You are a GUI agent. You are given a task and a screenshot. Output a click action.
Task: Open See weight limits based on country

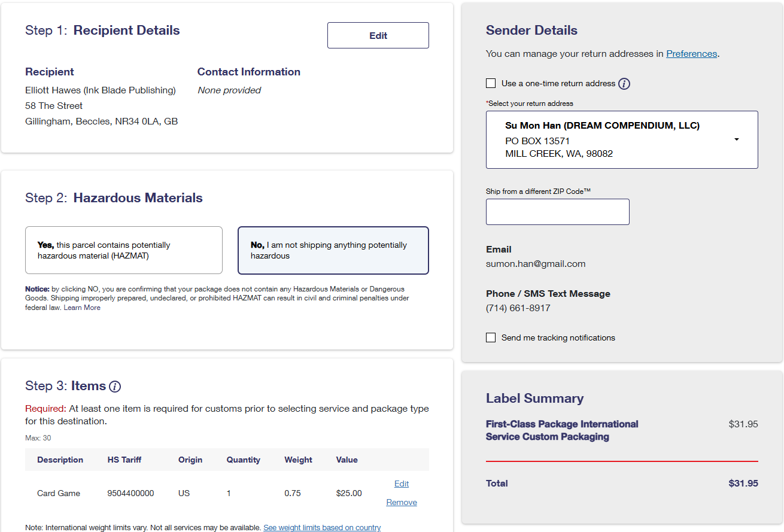point(322,527)
